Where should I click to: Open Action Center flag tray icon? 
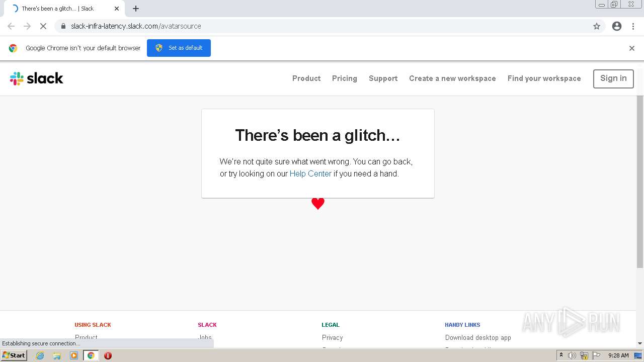pyautogui.click(x=596, y=355)
